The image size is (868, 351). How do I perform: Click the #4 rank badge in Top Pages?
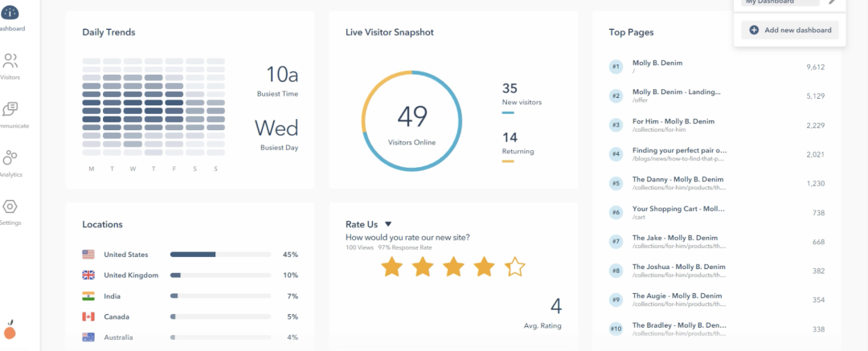tap(616, 153)
